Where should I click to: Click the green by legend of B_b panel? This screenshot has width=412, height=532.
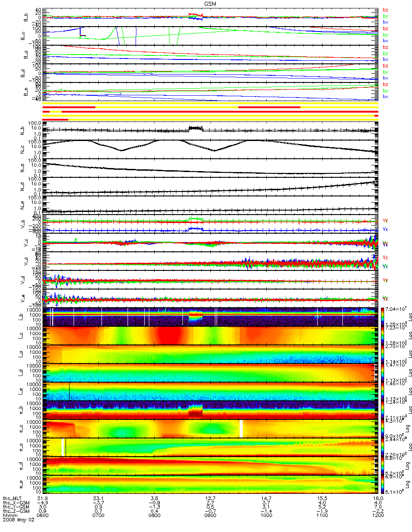tap(385, 16)
